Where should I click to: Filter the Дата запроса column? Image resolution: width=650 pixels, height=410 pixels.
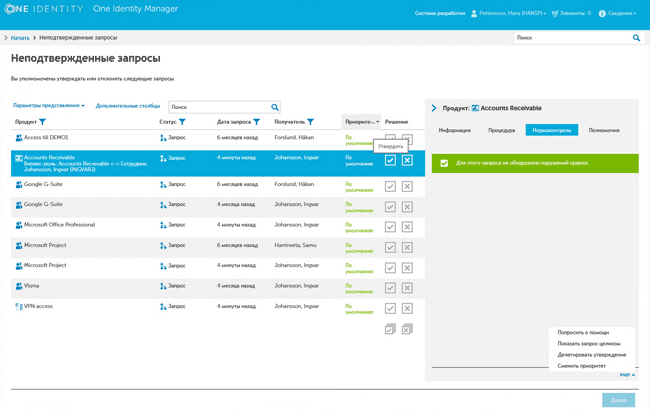pos(257,122)
